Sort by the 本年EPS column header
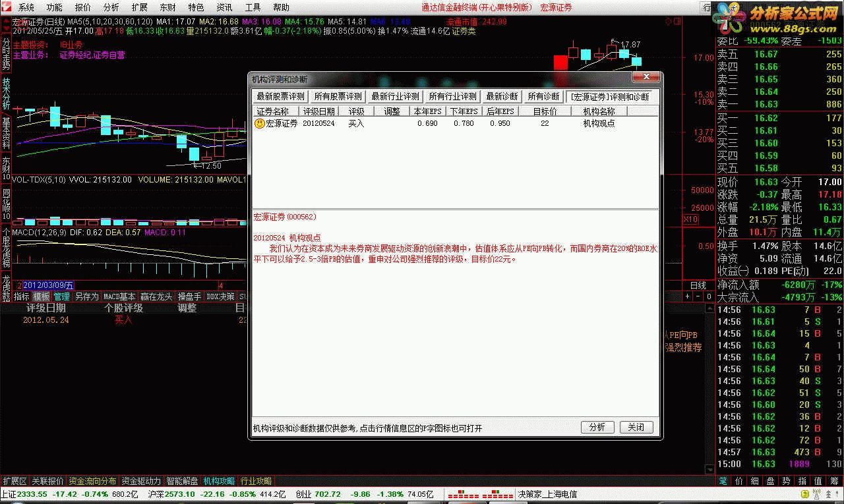This screenshot has width=844, height=504. coord(428,111)
